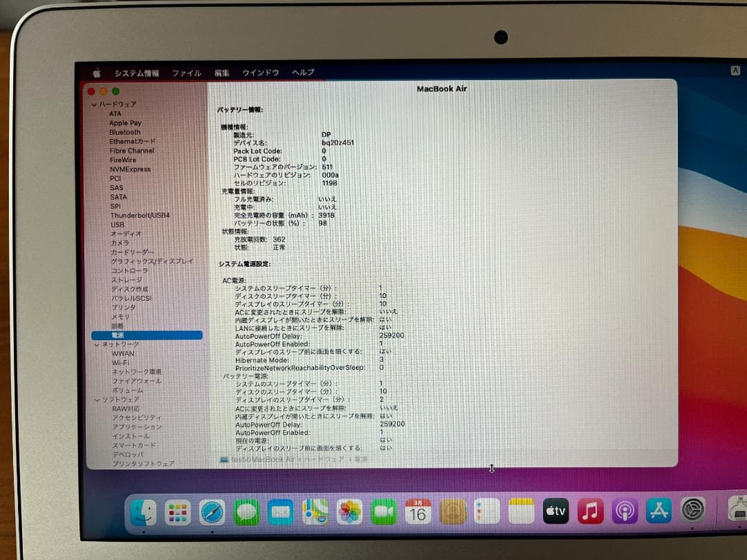Collapse the ハードウェア section

94,104
